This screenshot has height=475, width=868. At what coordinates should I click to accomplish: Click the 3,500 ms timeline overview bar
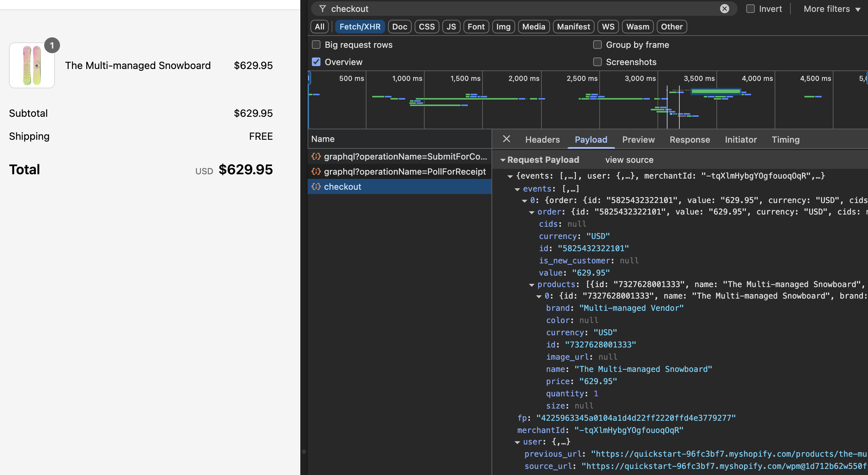click(716, 91)
